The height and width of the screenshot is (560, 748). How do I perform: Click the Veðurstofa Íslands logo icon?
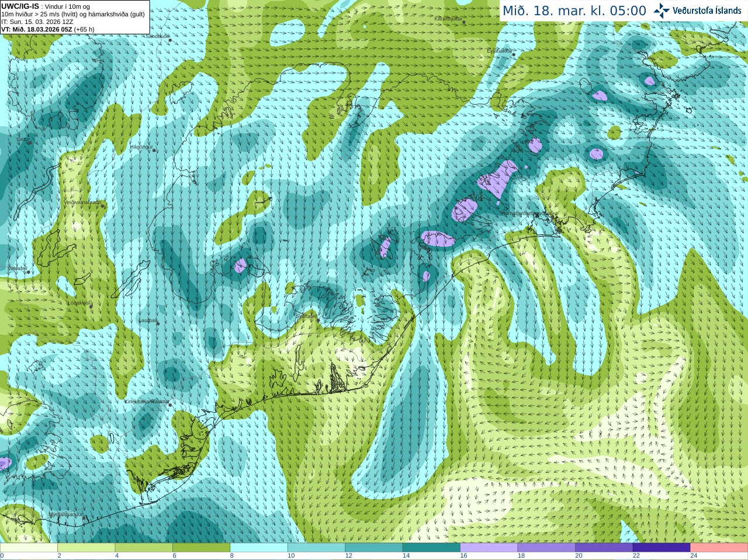tap(662, 11)
